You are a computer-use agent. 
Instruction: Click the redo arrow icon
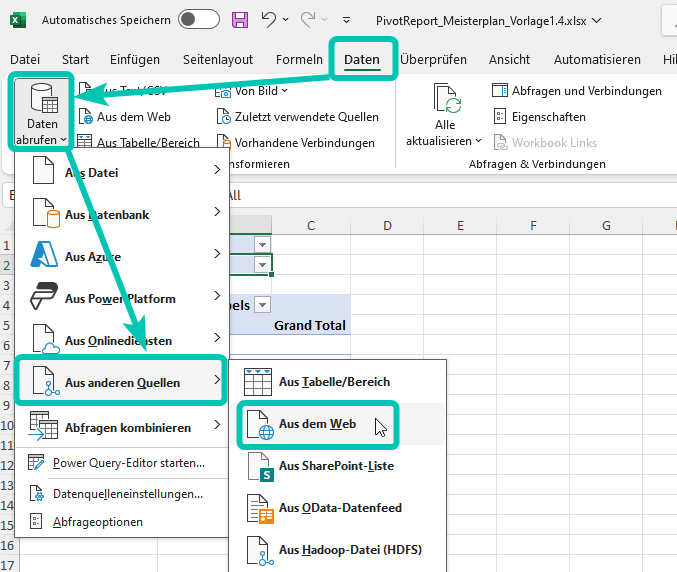(x=308, y=20)
